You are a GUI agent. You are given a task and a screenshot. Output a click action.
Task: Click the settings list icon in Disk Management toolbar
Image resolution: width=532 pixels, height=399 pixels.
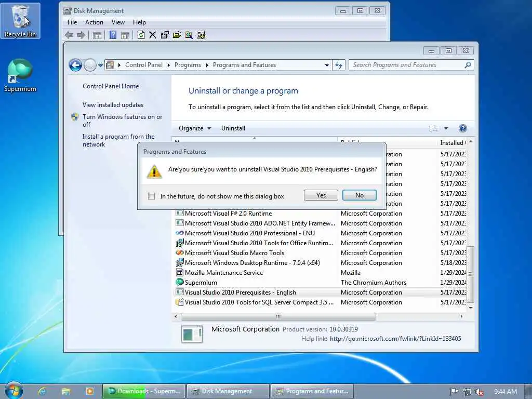(201, 35)
